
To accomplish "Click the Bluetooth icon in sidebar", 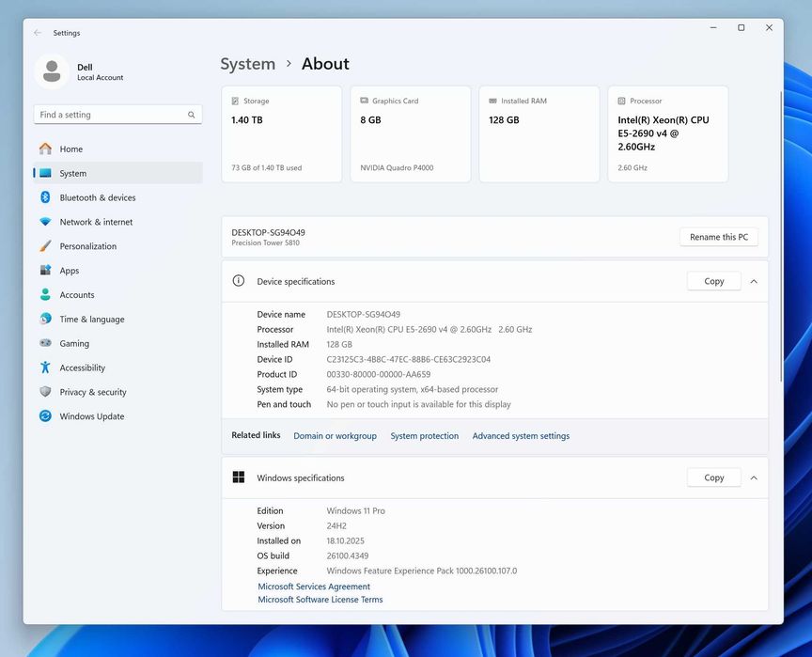I will click(x=45, y=197).
